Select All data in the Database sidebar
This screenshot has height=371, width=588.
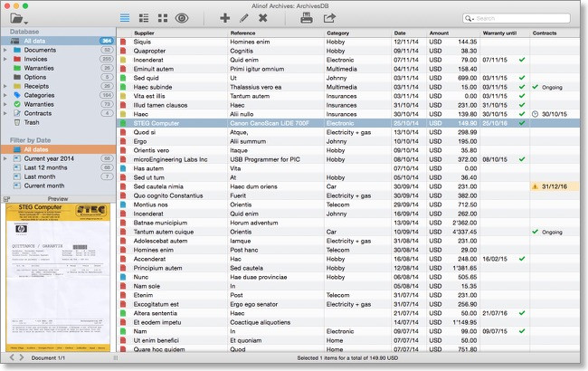pos(58,41)
